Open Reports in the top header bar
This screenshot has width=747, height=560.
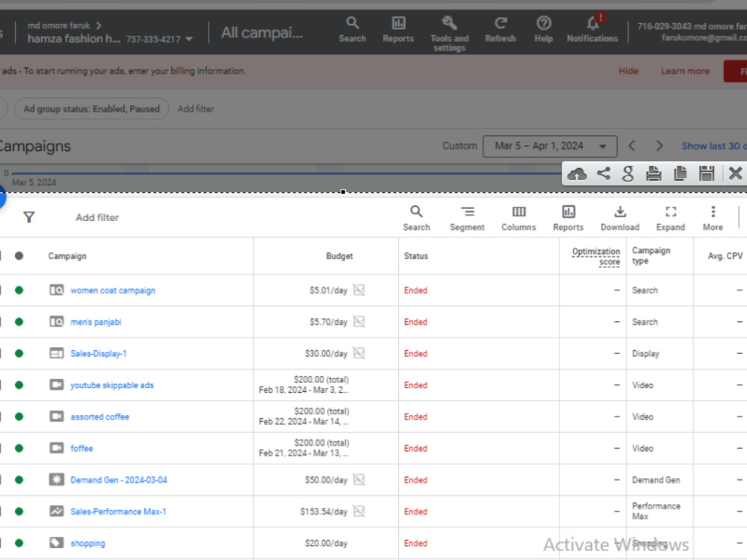click(398, 30)
